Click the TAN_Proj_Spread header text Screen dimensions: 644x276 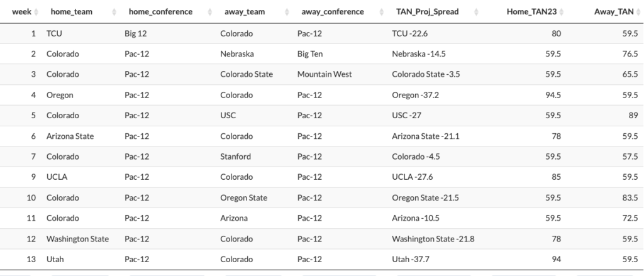tap(428, 12)
